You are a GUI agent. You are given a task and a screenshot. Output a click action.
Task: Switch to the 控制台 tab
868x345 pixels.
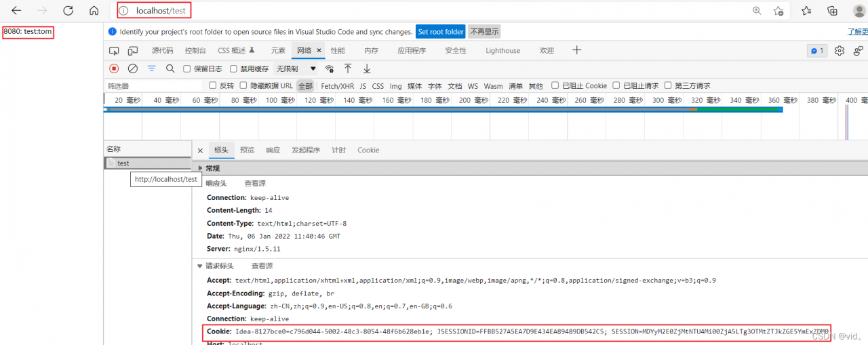click(195, 51)
